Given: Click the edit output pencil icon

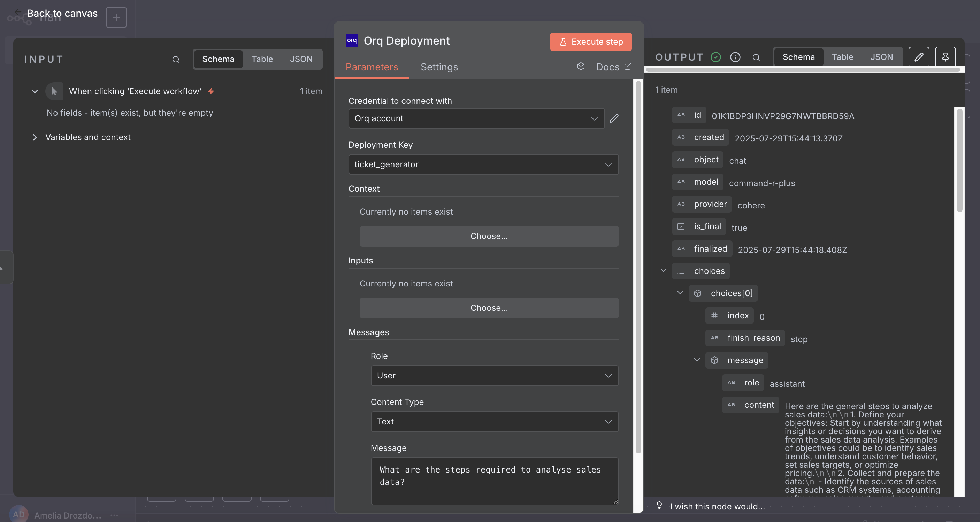Looking at the screenshot, I should (x=918, y=57).
